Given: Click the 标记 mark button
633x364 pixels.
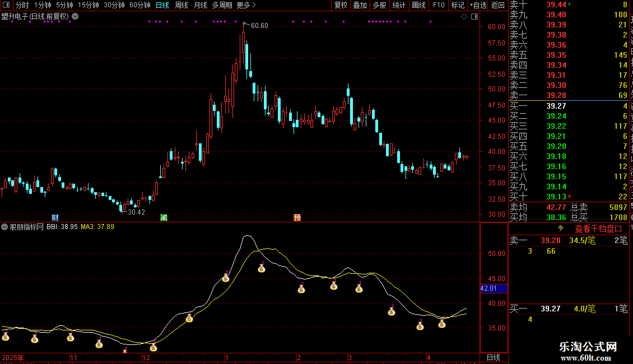Looking at the screenshot, I should coord(458,5).
